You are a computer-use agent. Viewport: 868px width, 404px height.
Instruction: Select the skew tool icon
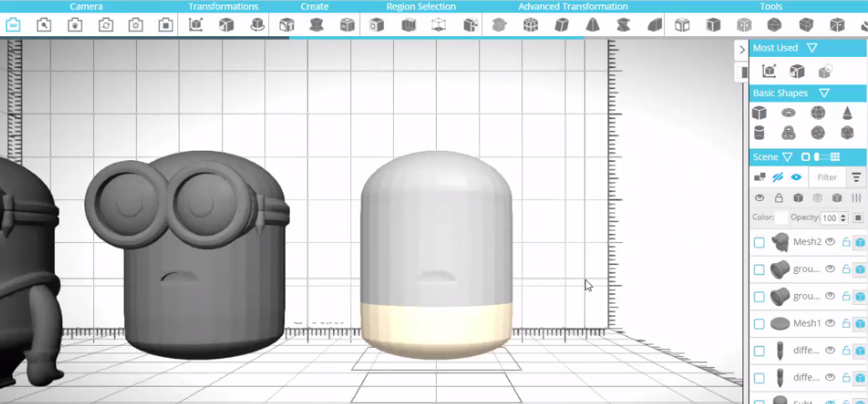tap(561, 25)
